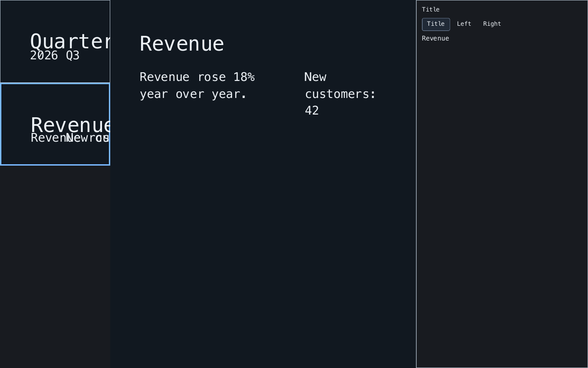Click the Title label above the tabs
This screenshot has width=588, height=368.
point(431,10)
